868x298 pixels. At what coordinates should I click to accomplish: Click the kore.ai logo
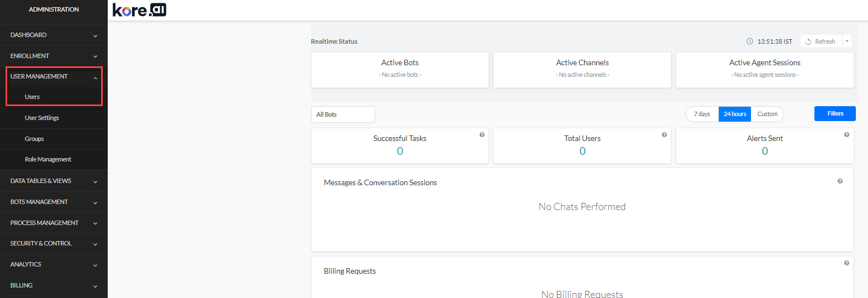[x=139, y=10]
